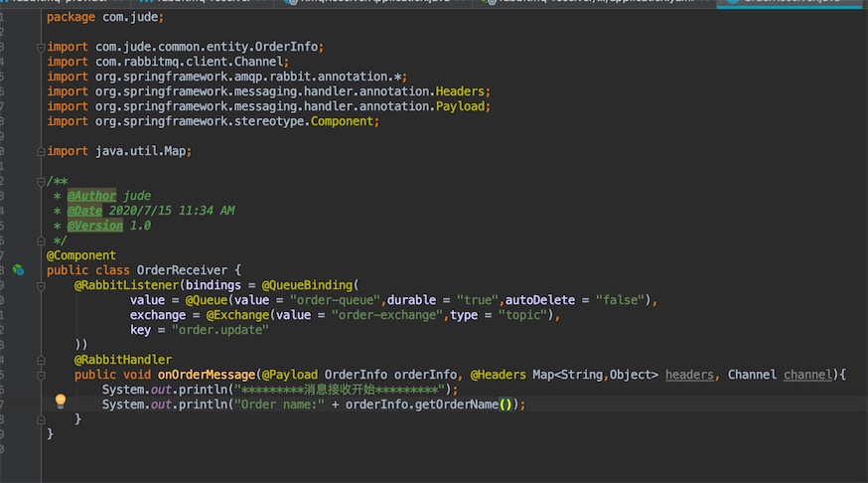Click the getOrderName method call
868x483 pixels.
pos(456,404)
